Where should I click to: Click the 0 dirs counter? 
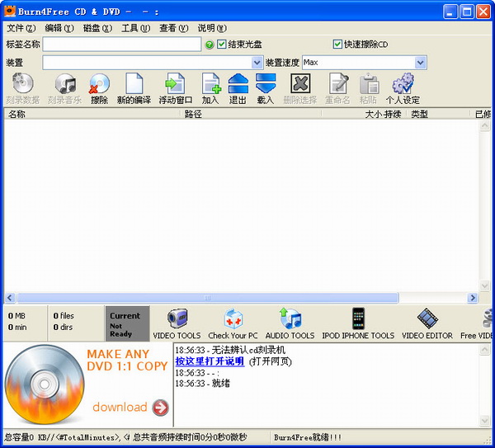63,327
